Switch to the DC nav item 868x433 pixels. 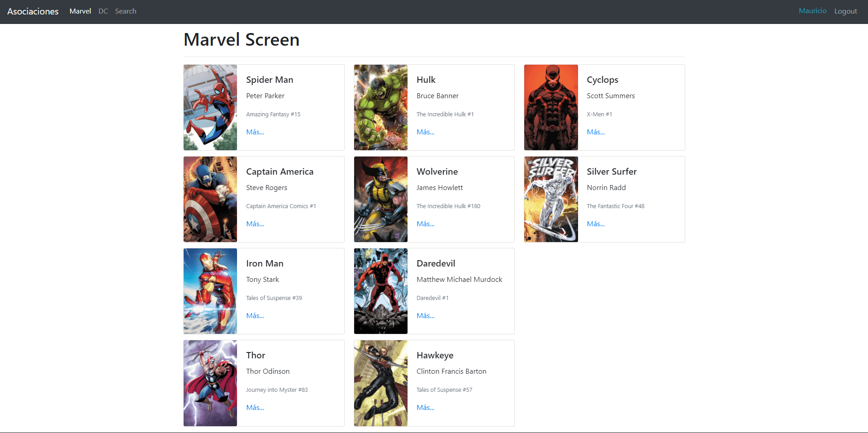[x=103, y=11]
